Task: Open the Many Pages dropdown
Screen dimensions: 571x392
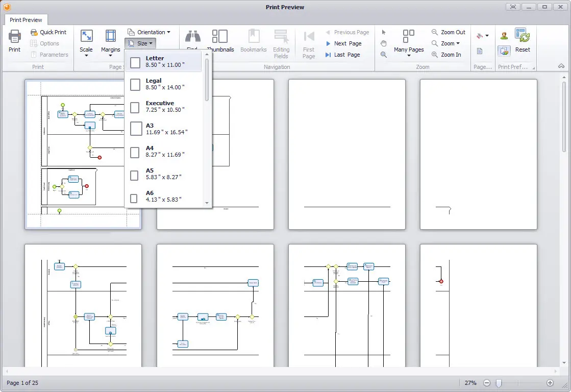Action: (409, 43)
